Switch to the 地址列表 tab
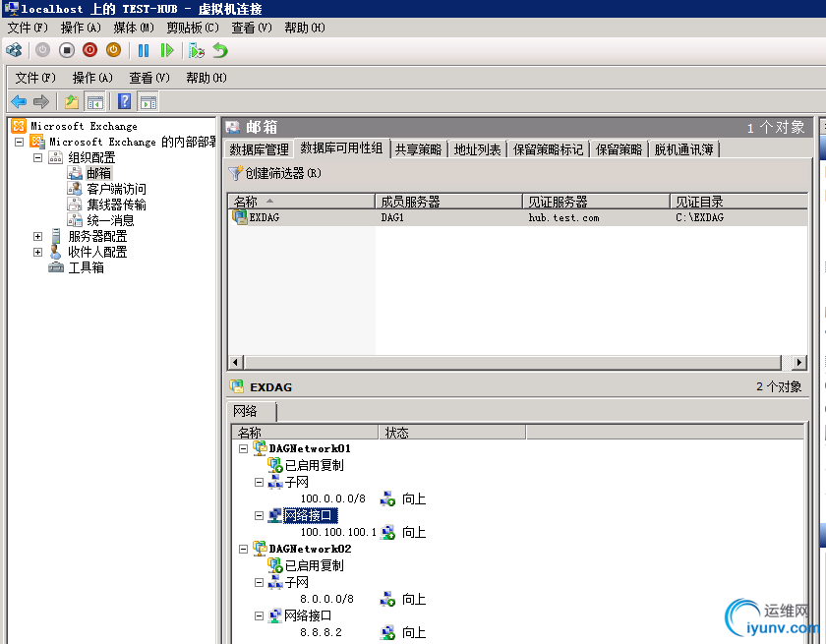This screenshot has width=826, height=644. pyautogui.click(x=477, y=149)
